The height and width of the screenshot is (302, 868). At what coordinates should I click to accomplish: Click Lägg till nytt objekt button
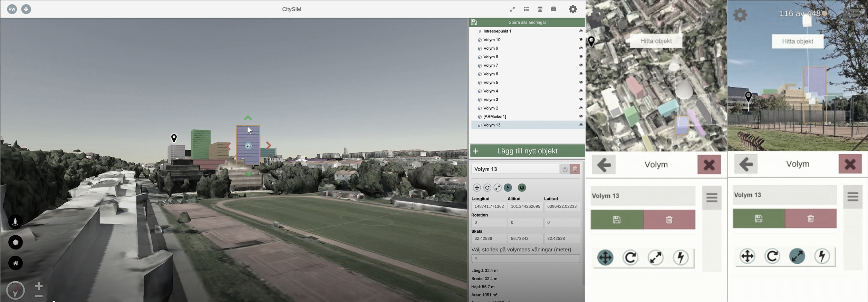[527, 151]
